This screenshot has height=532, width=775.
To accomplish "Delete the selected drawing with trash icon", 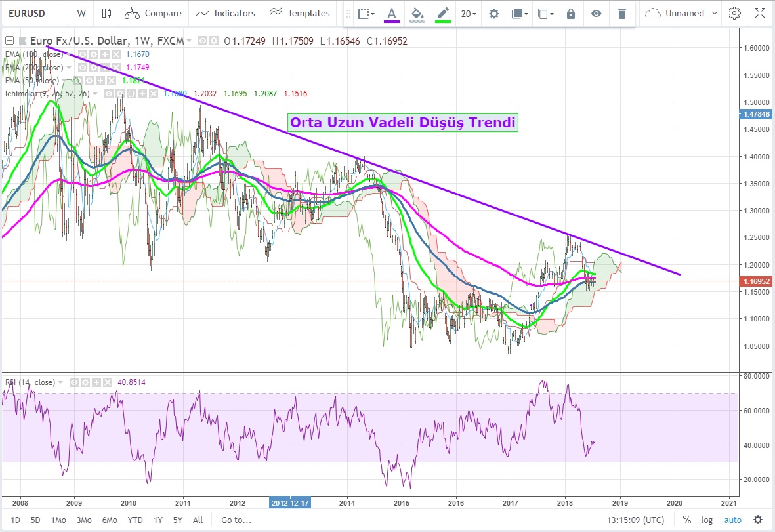I will click(x=621, y=13).
